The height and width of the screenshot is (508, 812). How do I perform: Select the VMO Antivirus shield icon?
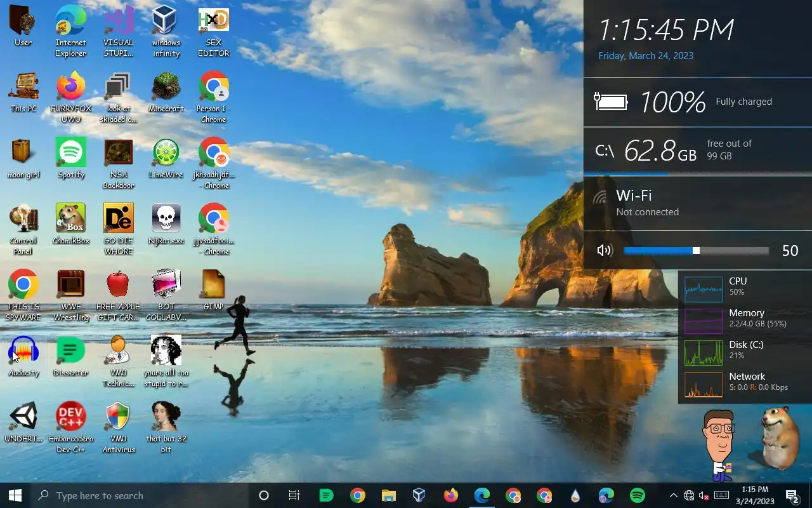coord(119,427)
